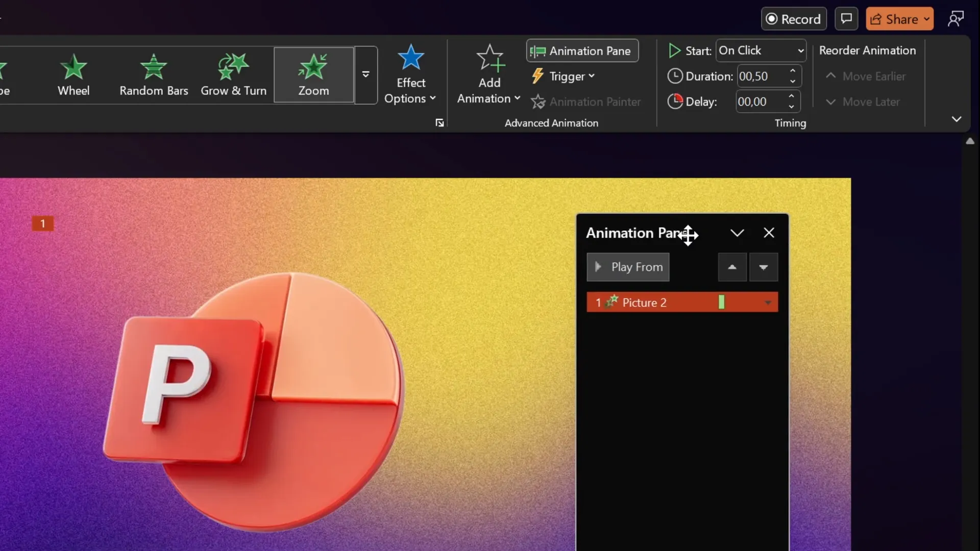Increase the Duration with up arrow
Screen dimensions: 980x551
click(793, 71)
